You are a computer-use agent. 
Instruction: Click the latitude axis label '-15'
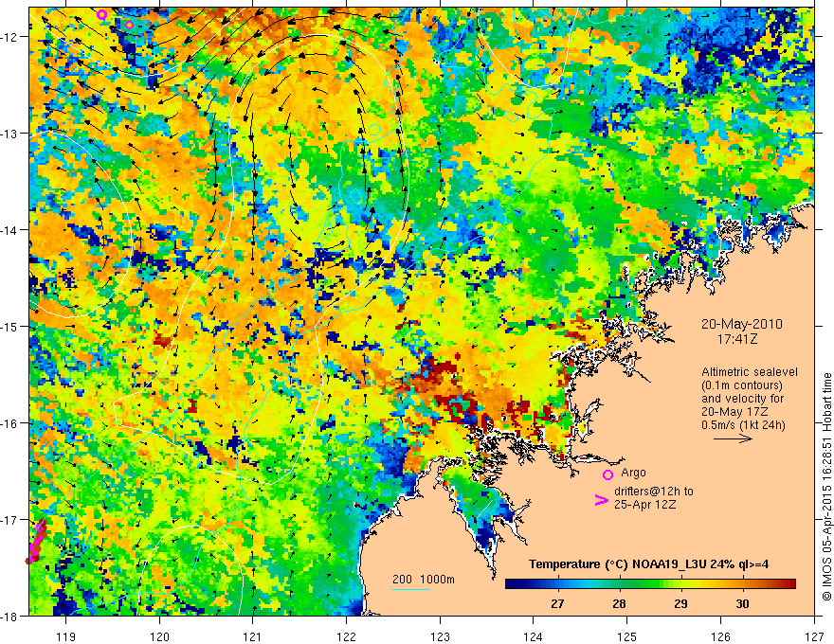10,326
